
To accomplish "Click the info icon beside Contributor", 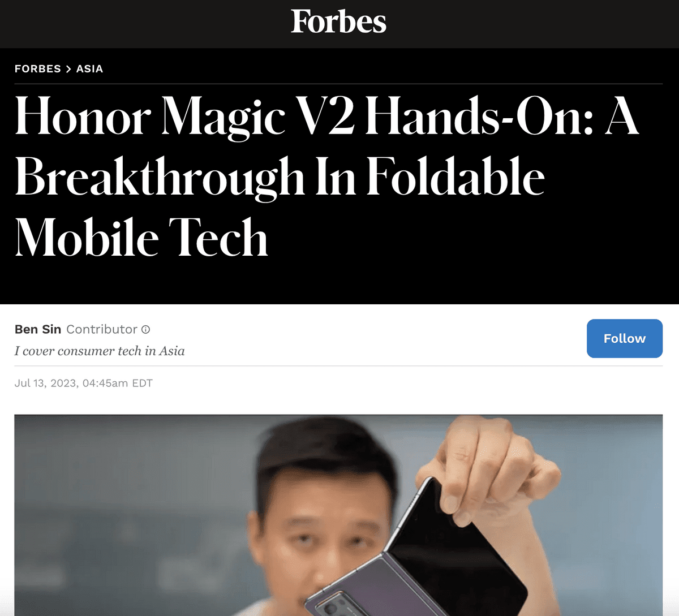I will pyautogui.click(x=145, y=329).
